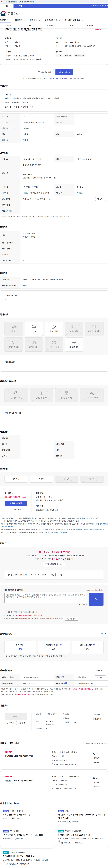Click the top 고용24 입사지원 button
This screenshot has height=868, width=108.
64,72
